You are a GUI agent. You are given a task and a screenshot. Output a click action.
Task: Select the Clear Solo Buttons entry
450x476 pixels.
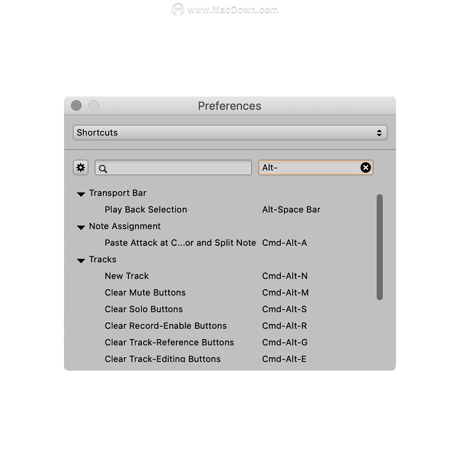pos(143,309)
